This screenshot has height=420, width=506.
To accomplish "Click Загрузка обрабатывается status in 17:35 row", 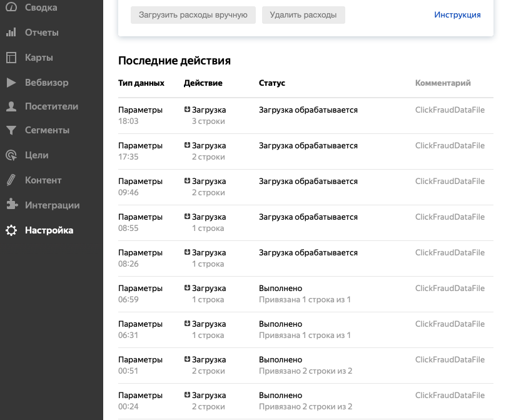I will click(x=308, y=146).
